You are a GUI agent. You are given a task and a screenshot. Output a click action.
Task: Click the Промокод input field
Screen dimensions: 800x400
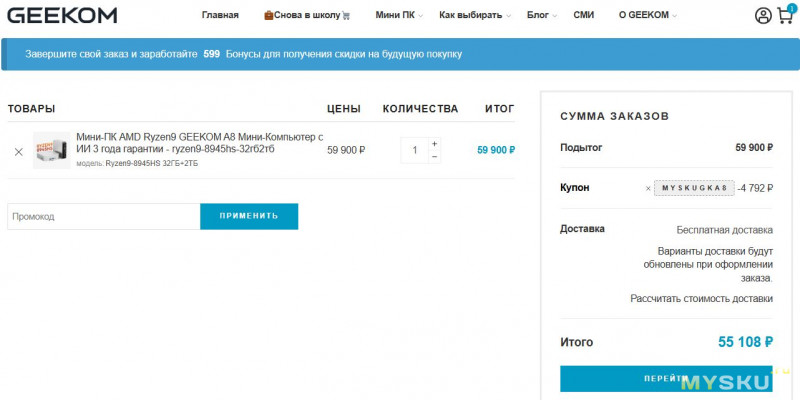(x=104, y=216)
